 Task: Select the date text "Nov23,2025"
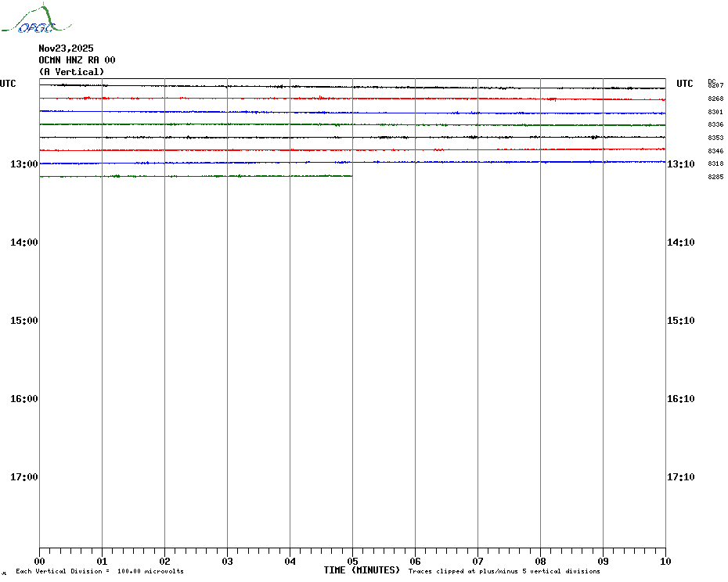click(x=66, y=48)
